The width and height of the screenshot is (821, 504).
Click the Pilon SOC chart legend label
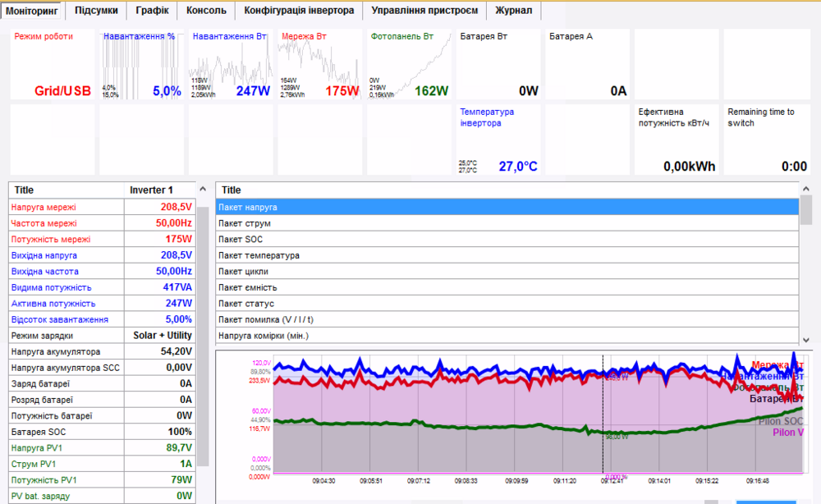pos(780,421)
